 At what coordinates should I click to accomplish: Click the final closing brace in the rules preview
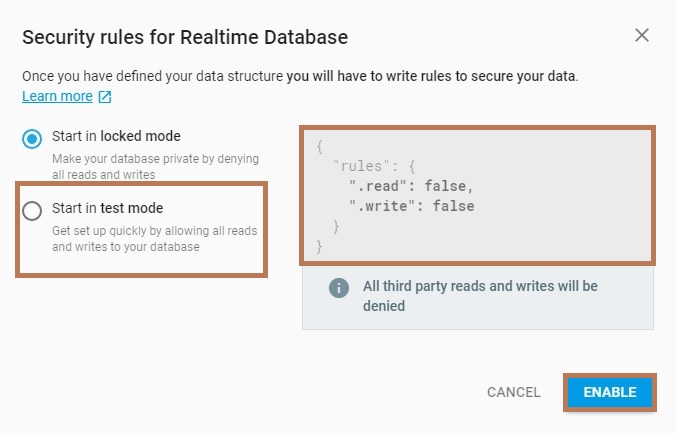(x=319, y=245)
